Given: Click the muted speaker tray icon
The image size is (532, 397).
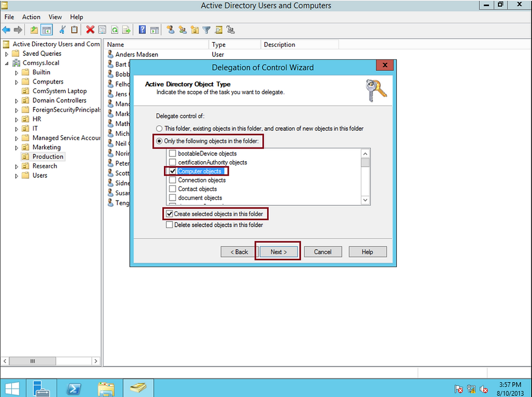Looking at the screenshot, I should tap(484, 389).
